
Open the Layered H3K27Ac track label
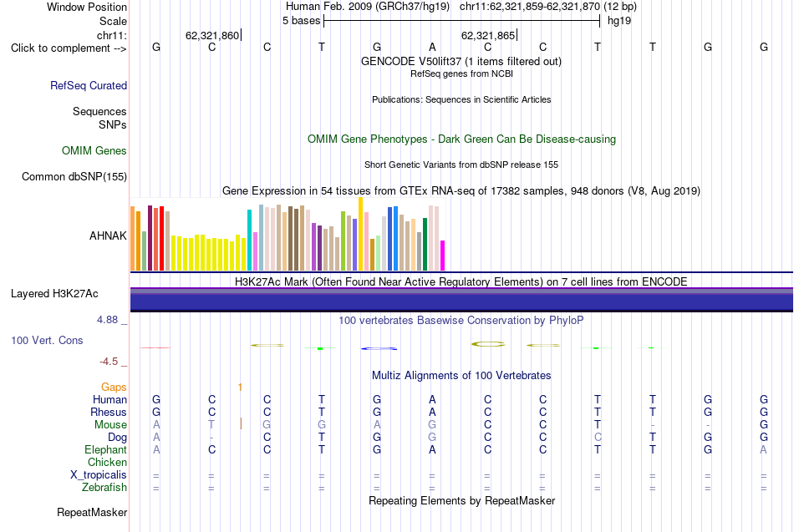click(x=54, y=294)
